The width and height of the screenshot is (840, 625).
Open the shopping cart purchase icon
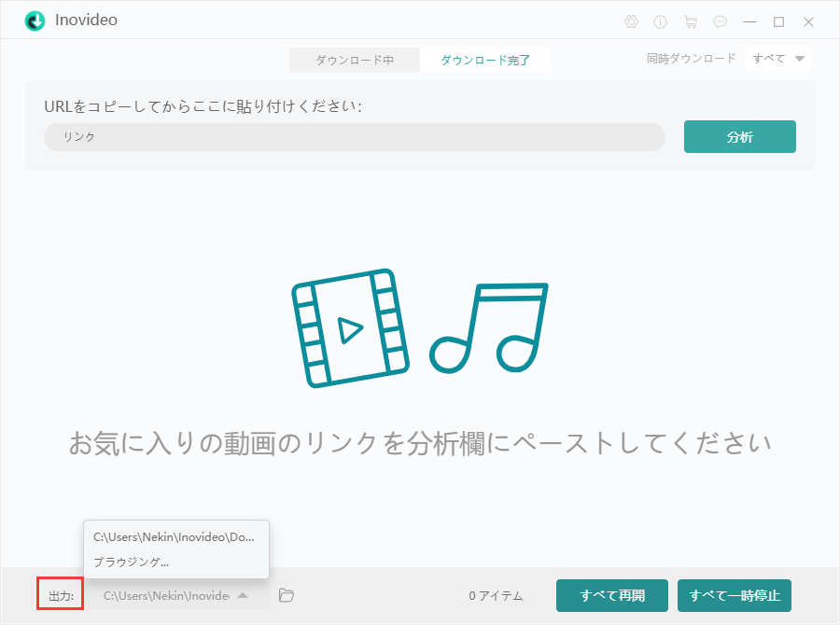(691, 22)
